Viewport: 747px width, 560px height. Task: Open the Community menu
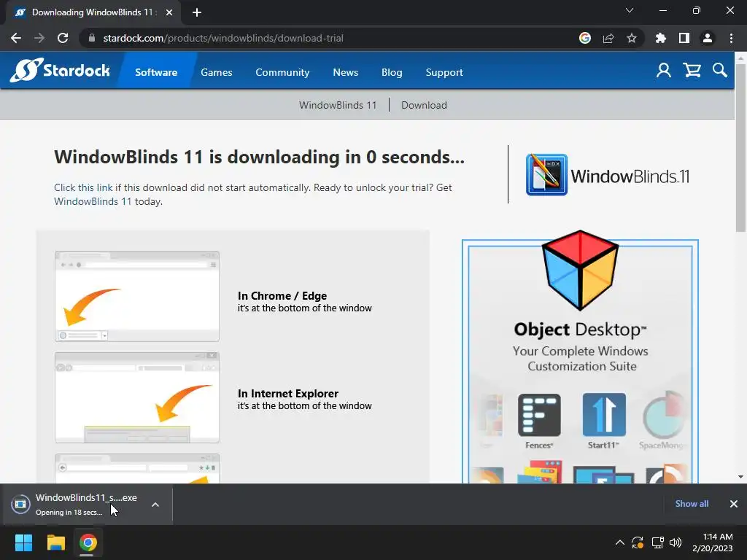click(282, 72)
